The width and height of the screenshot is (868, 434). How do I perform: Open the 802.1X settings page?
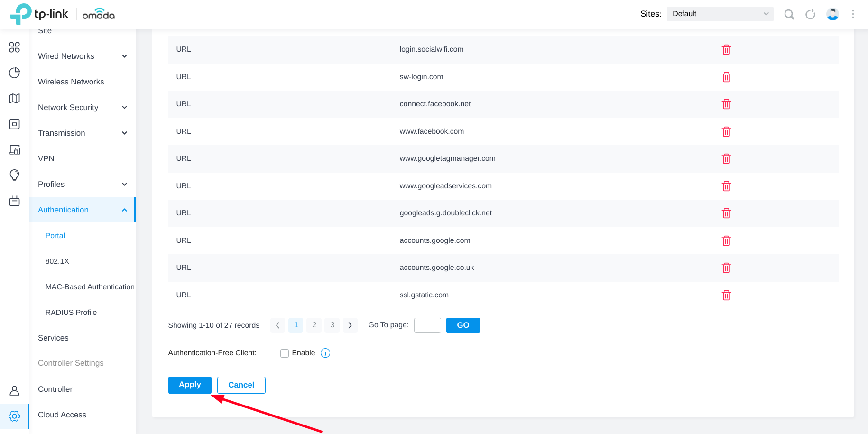57,261
